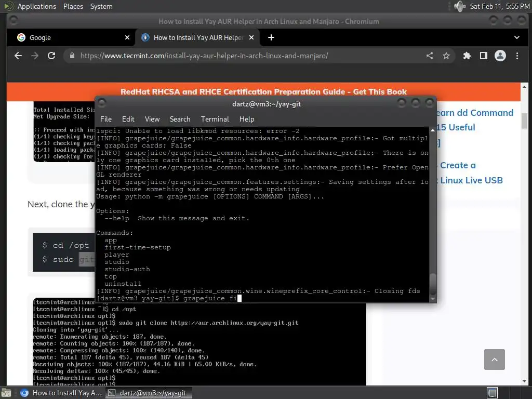Click the Chromium window menu button

(13, 21)
